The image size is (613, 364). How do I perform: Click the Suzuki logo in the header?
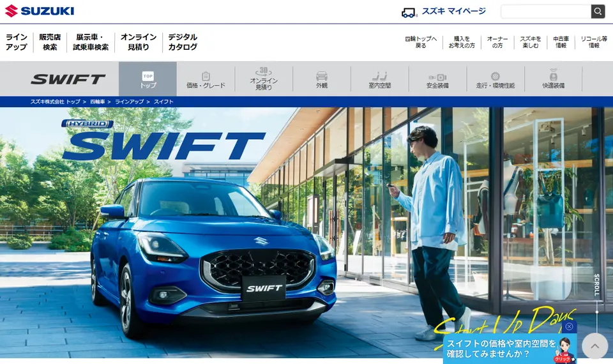point(40,11)
